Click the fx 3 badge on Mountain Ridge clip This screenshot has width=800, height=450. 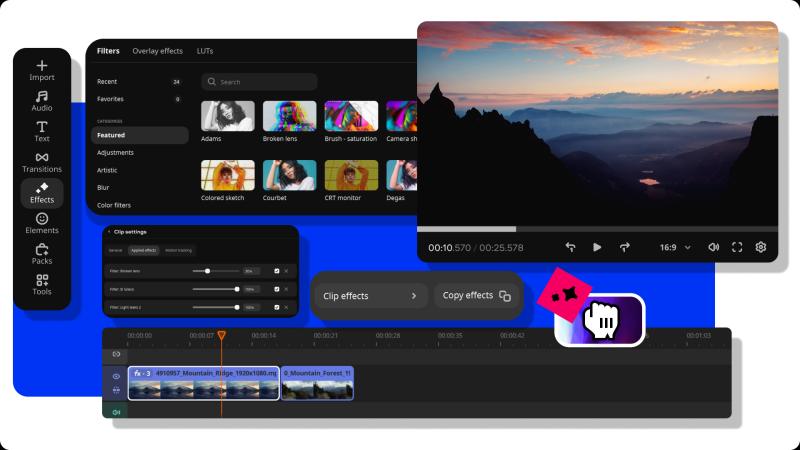[x=142, y=373]
